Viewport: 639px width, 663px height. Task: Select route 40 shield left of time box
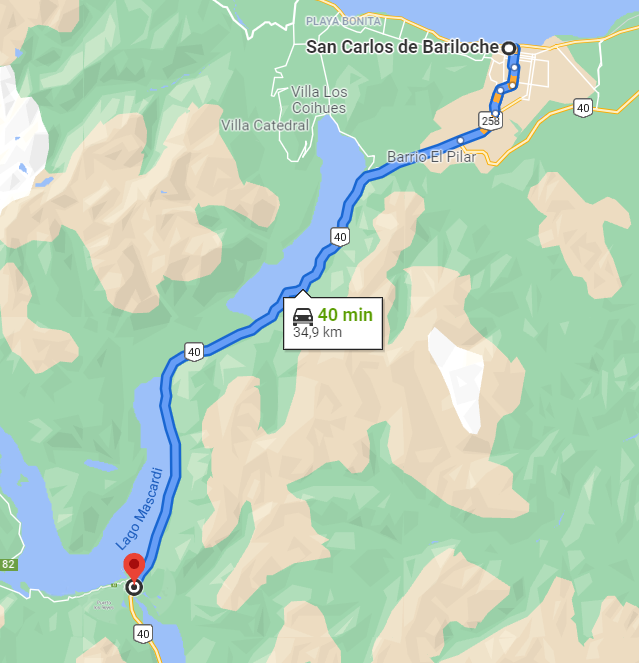[x=194, y=352]
